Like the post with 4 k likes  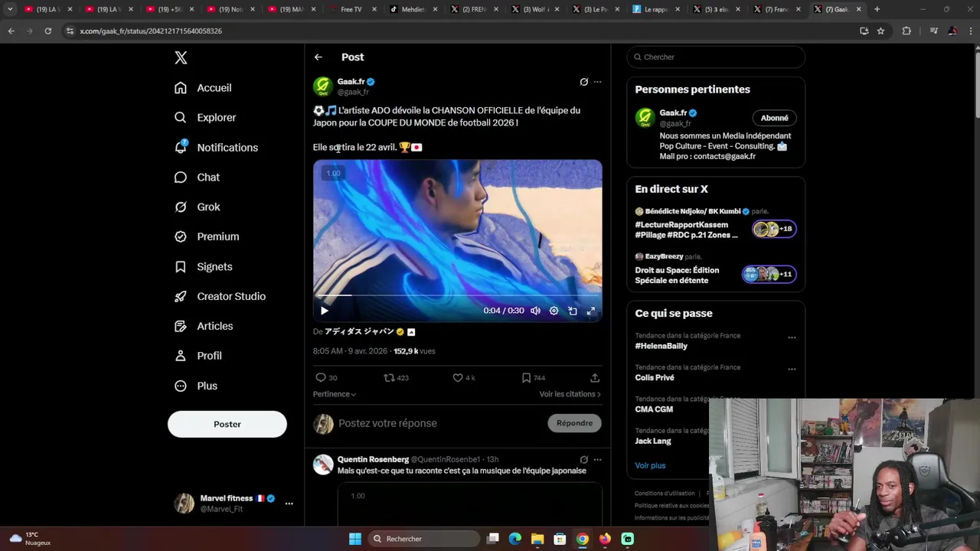point(464,378)
